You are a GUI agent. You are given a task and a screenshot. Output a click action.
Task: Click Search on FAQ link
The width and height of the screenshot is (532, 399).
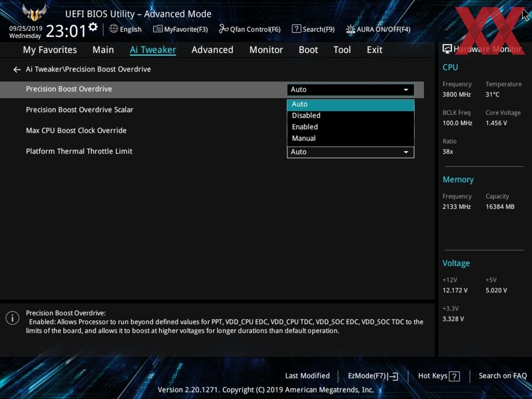click(503, 376)
